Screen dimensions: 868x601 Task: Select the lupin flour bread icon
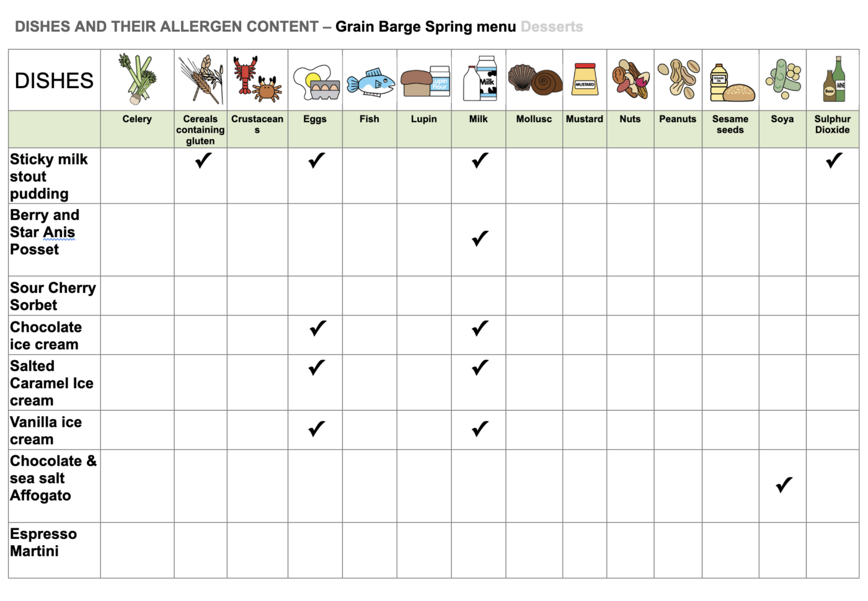(425, 81)
